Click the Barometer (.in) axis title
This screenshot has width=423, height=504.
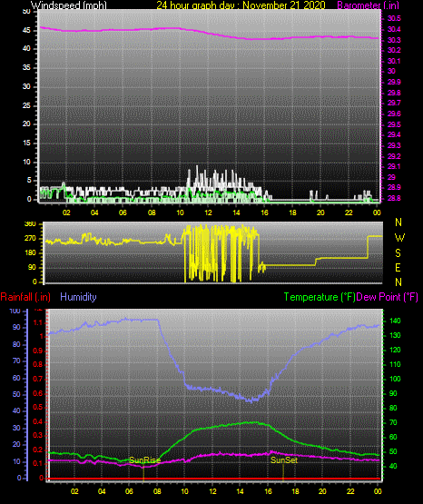pos(368,5)
